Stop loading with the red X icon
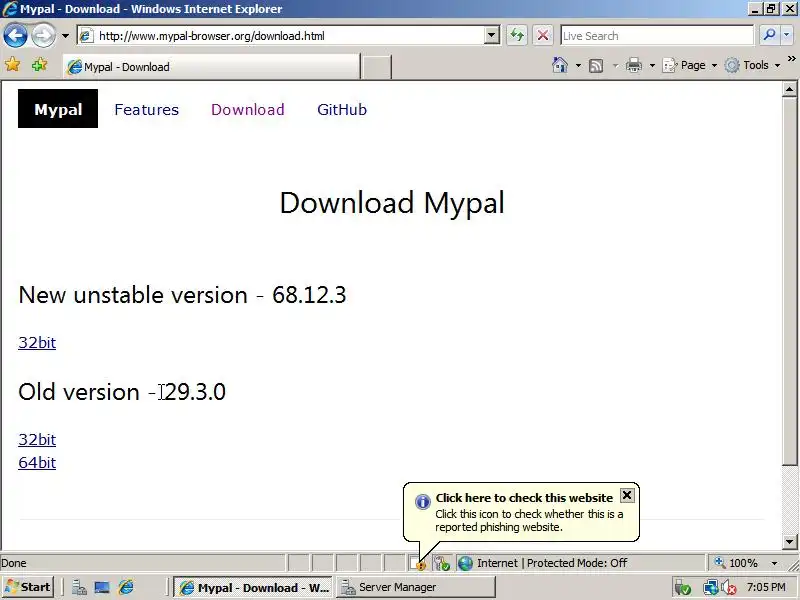Screen dimensions: 800x600 pyautogui.click(x=543, y=36)
